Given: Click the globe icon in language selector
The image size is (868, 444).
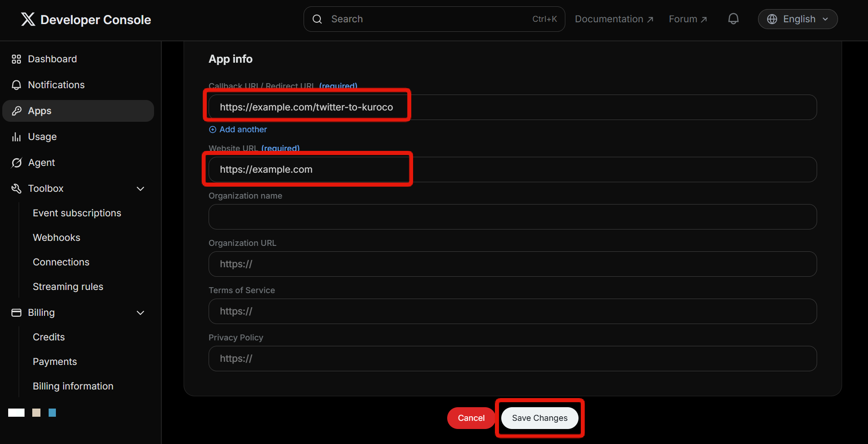Looking at the screenshot, I should coord(772,19).
